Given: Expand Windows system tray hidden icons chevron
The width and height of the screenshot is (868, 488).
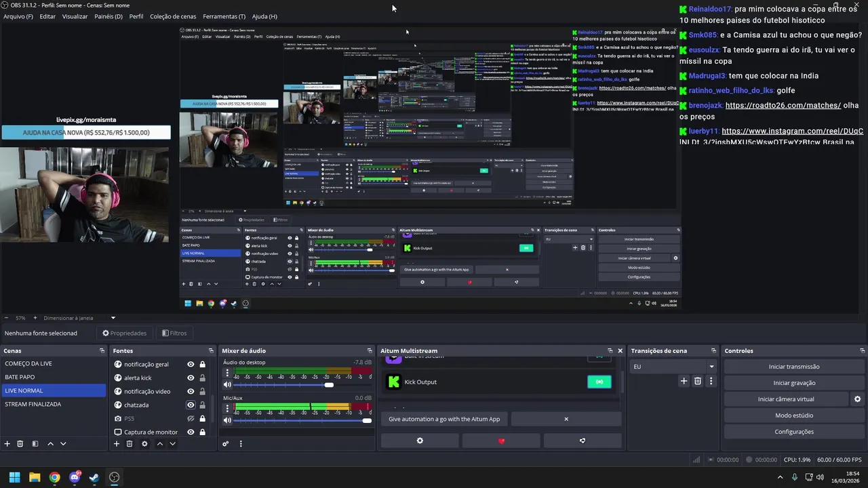Looking at the screenshot, I should pyautogui.click(x=780, y=477).
